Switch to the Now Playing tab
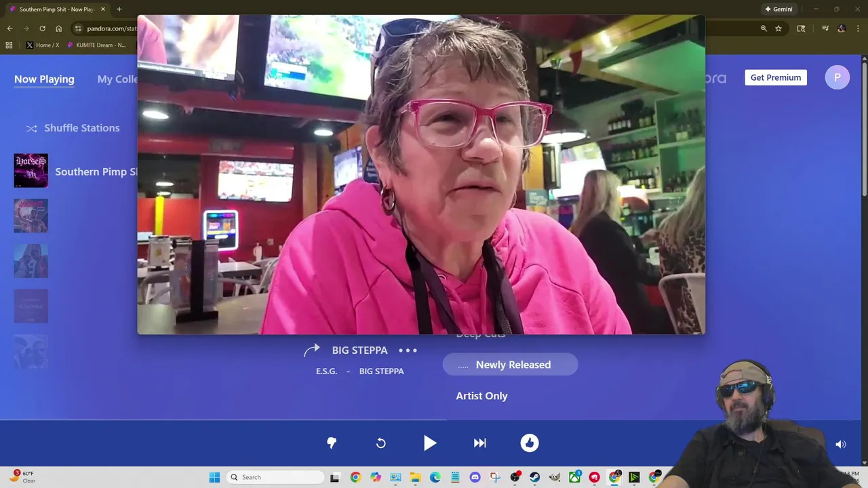 [x=44, y=79]
